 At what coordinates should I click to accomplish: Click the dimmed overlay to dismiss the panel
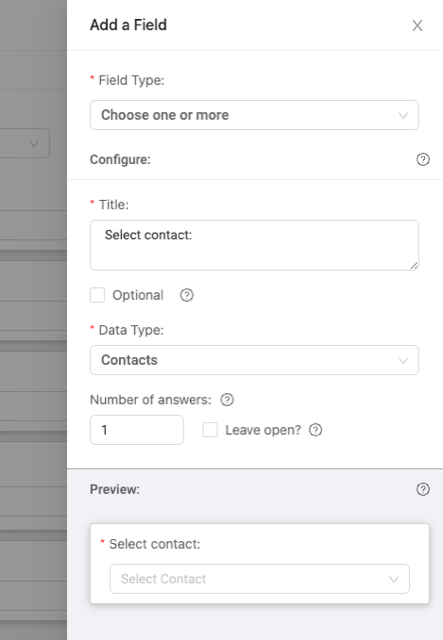coord(33,320)
